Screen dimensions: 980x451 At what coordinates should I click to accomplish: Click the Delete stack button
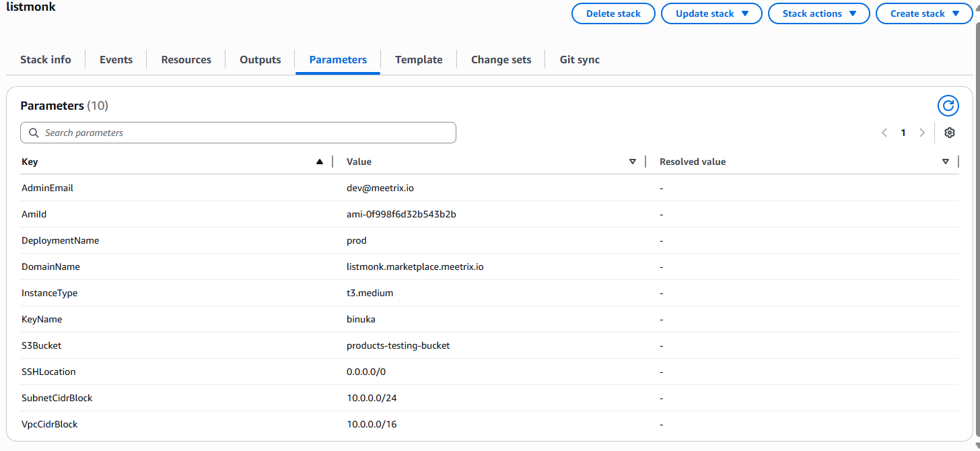click(x=613, y=13)
